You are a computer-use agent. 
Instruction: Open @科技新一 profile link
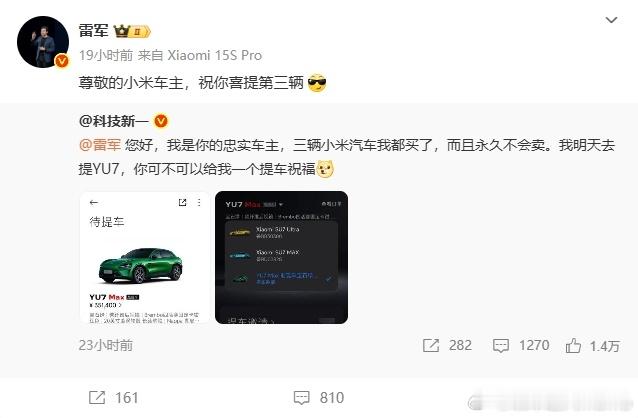point(113,121)
